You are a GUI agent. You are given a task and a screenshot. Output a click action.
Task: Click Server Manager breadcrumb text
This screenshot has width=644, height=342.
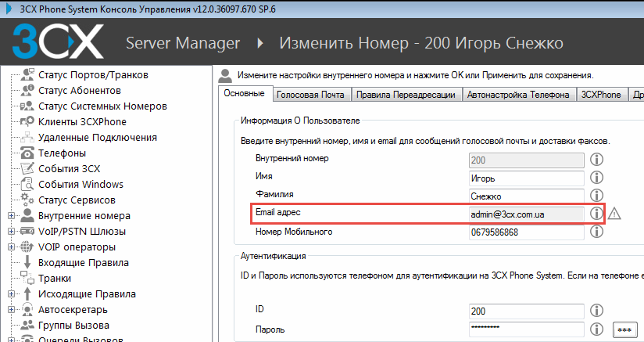(183, 43)
